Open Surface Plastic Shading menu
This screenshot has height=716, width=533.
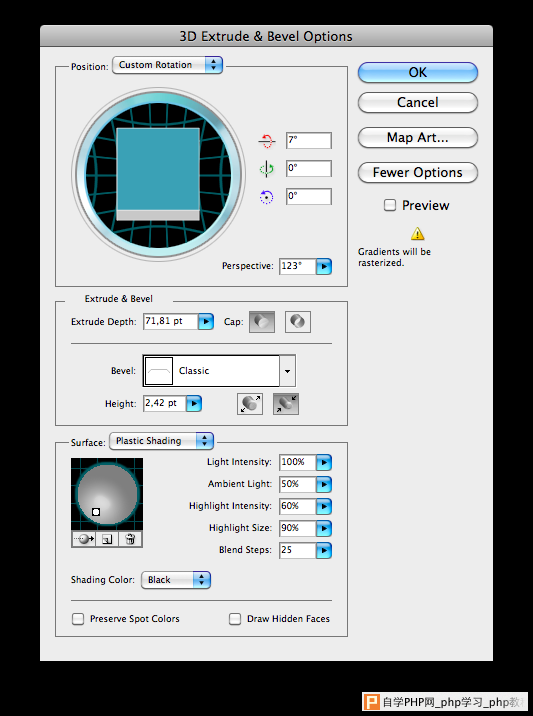[x=161, y=441]
